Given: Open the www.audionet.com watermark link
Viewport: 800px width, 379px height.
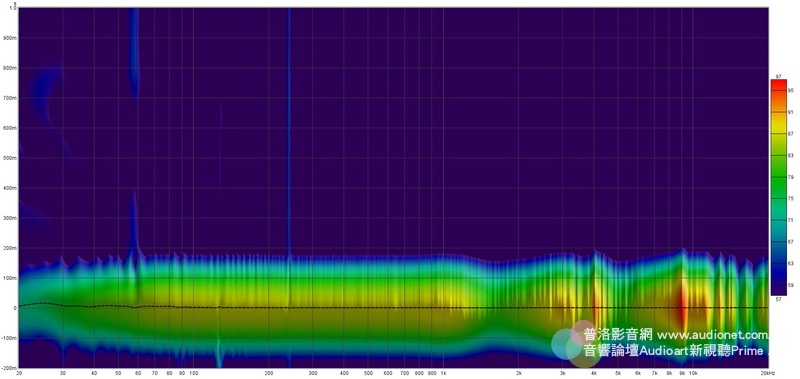Looking at the screenshot, I should click(713, 335).
